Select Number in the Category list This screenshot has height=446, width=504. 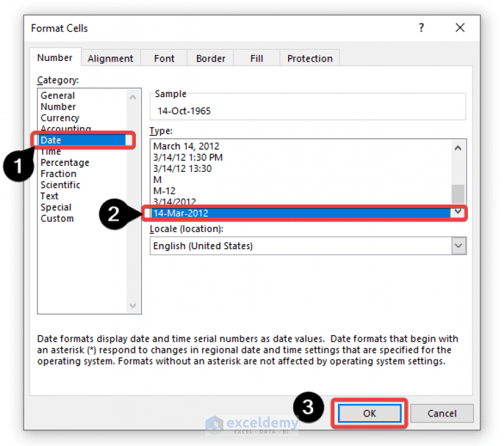coord(58,107)
